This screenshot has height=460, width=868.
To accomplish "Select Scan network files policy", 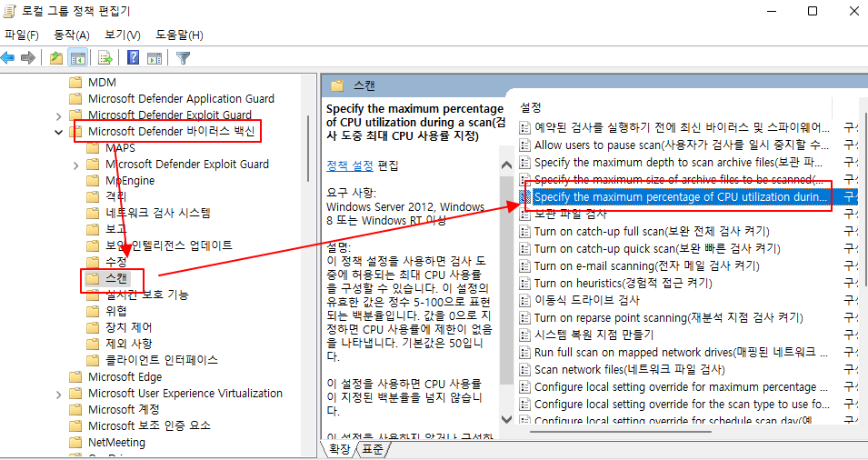I will (x=623, y=369).
